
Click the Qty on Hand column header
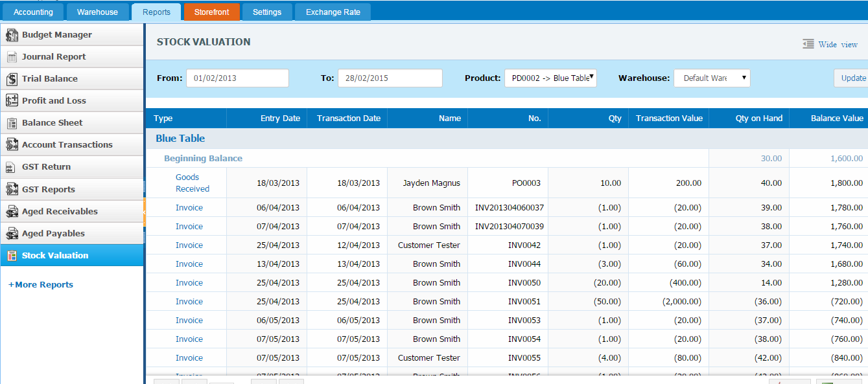click(x=749, y=119)
